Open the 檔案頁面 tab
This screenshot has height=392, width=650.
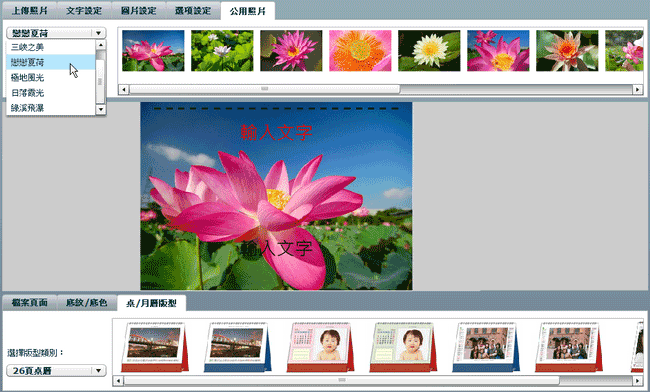[x=29, y=302]
